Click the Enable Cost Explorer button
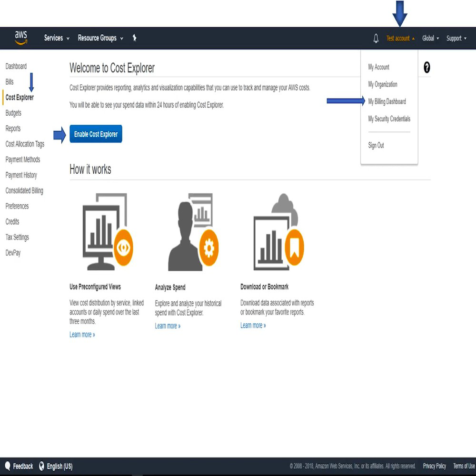Screen dimensions: 476x476 pos(96,134)
